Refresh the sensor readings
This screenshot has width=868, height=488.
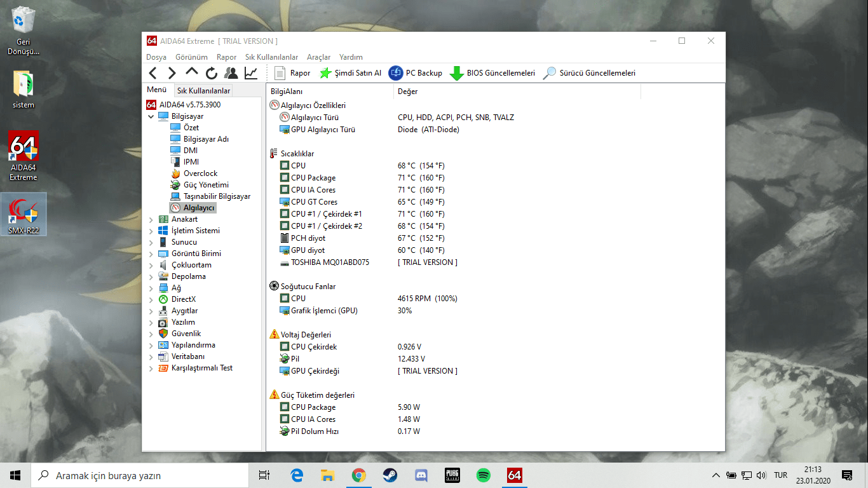click(212, 73)
